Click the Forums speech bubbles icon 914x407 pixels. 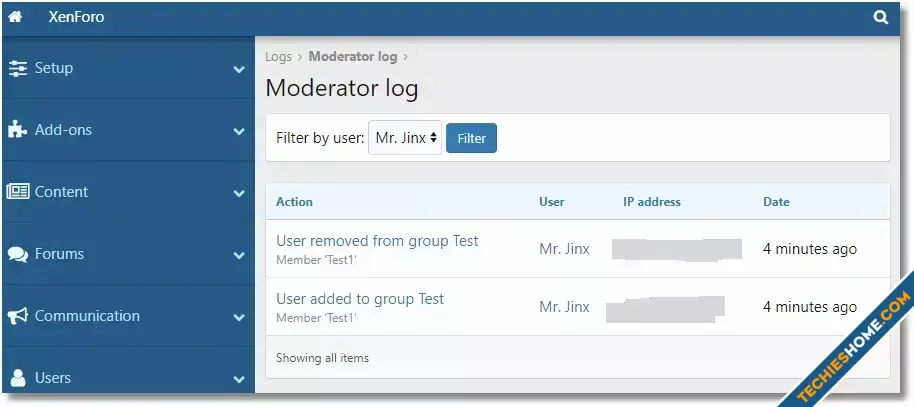tap(17, 254)
